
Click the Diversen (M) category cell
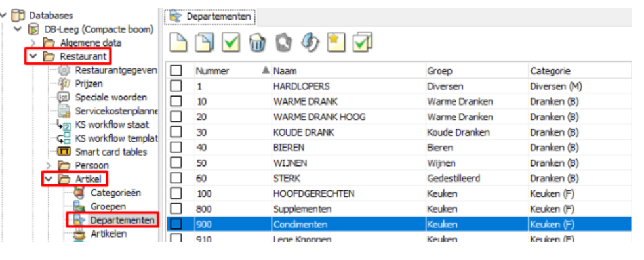(580, 86)
